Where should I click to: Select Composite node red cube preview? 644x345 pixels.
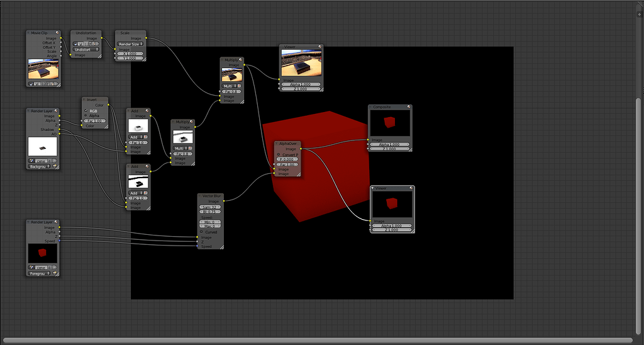click(x=390, y=123)
